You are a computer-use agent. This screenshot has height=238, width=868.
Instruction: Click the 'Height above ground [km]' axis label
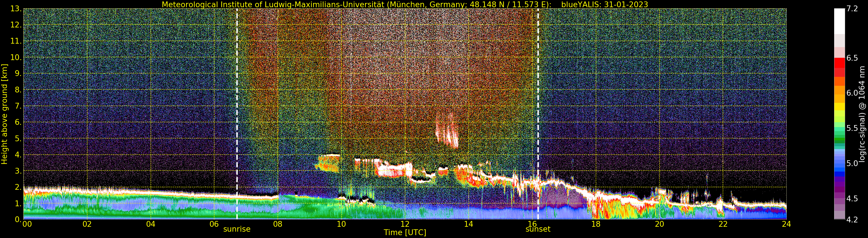point(4,114)
